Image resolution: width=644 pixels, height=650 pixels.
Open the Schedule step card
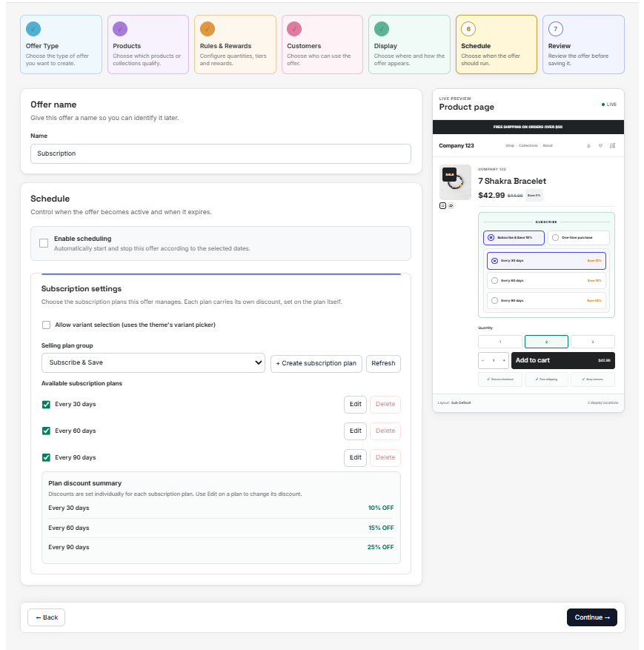click(496, 44)
